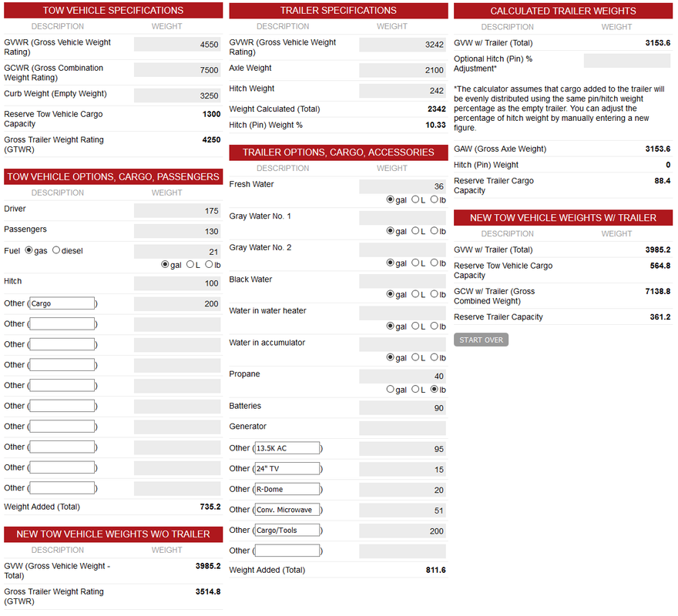This screenshot has height=616, width=678.
Task: Select gas fuel type radio button
Action: pos(29,251)
